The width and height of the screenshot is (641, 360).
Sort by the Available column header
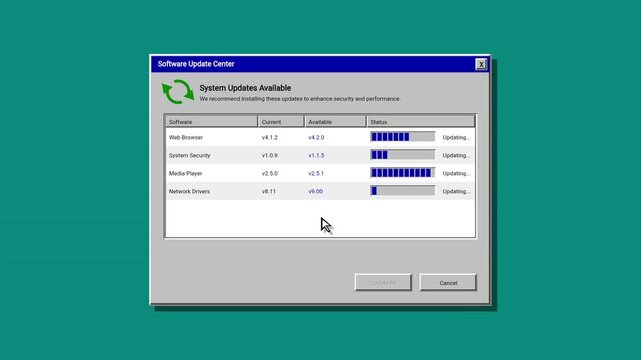(335, 122)
